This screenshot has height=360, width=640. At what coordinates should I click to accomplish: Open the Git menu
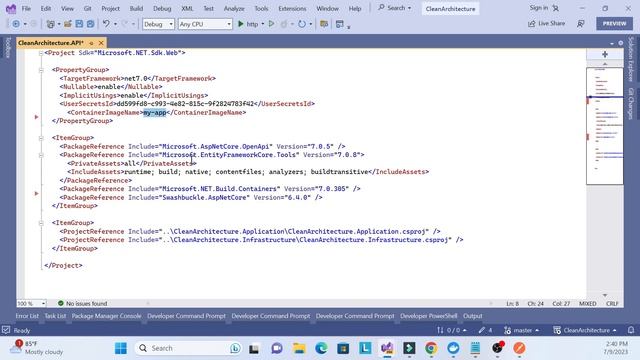click(87, 8)
